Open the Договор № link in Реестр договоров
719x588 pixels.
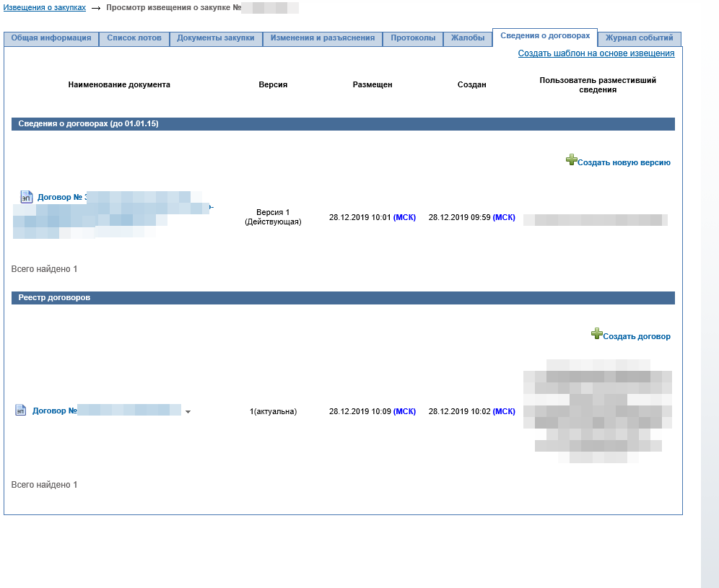click(x=54, y=411)
